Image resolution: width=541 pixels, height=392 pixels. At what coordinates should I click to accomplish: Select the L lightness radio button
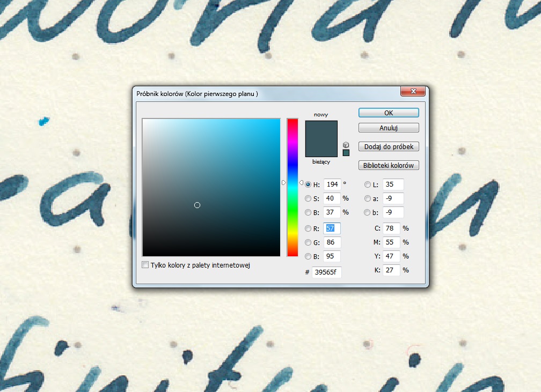pyautogui.click(x=368, y=184)
